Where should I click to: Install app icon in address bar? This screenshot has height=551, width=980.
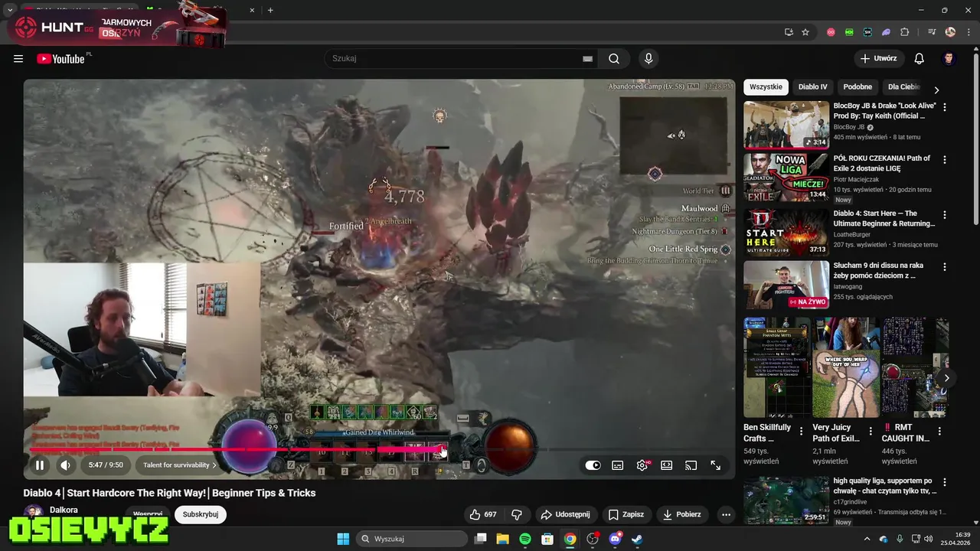click(x=789, y=32)
